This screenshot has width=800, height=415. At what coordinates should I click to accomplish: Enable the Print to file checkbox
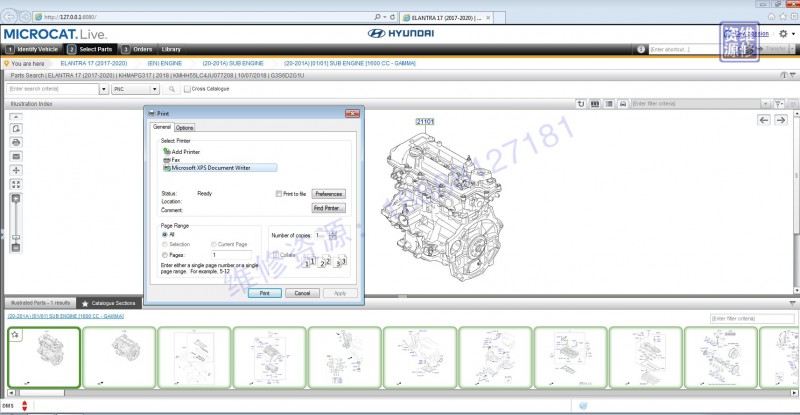tap(279, 193)
